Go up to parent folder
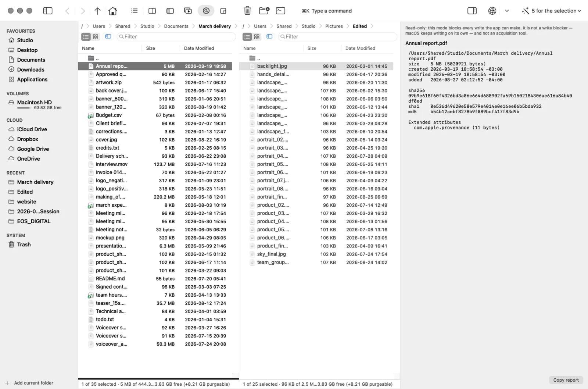This screenshot has height=389, width=588. 97,11
